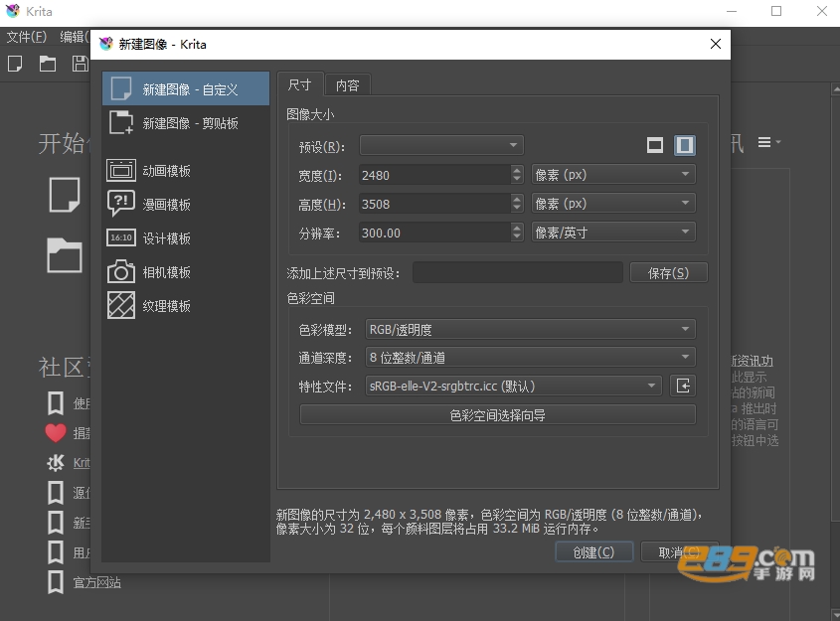The height and width of the screenshot is (621, 840).
Task: Switch to the 尺寸 tab
Action: 300,84
